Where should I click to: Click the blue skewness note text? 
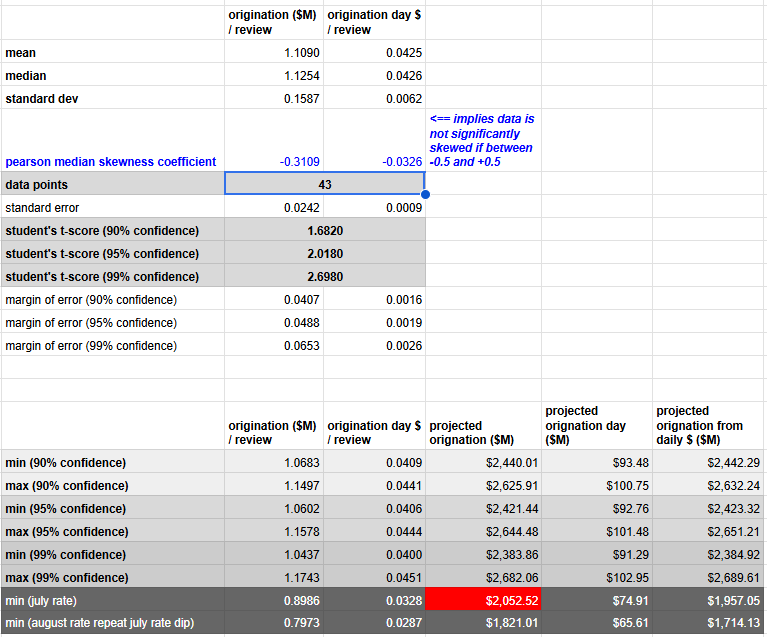pos(482,140)
